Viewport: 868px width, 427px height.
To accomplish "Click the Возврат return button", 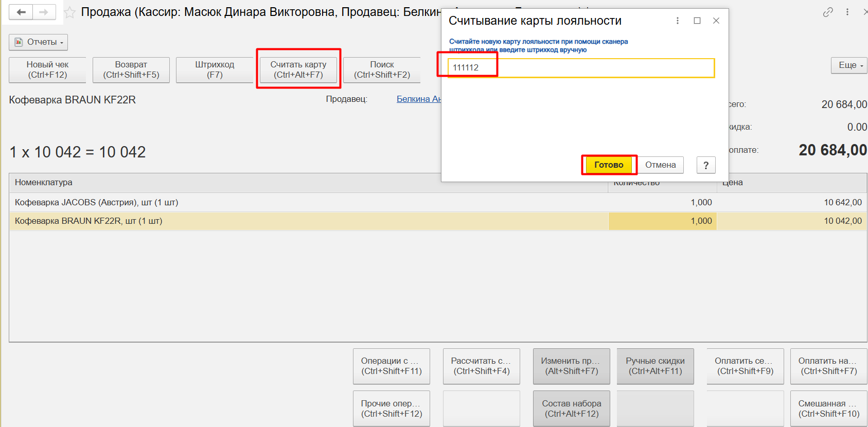I will pyautogui.click(x=131, y=70).
